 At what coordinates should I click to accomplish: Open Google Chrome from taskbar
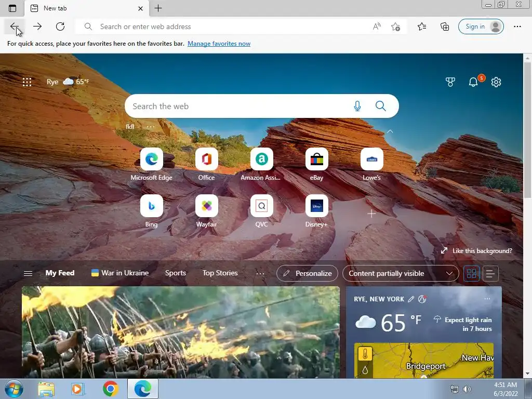click(111, 389)
